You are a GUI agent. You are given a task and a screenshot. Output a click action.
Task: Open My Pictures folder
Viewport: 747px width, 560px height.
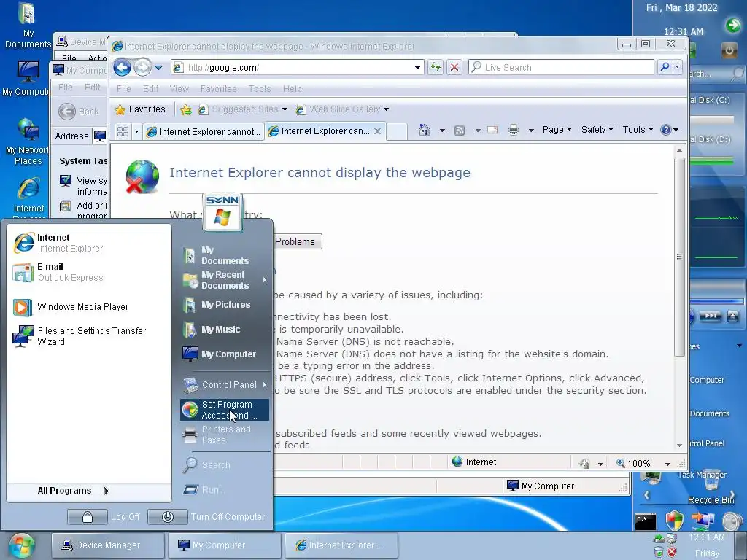[225, 305]
